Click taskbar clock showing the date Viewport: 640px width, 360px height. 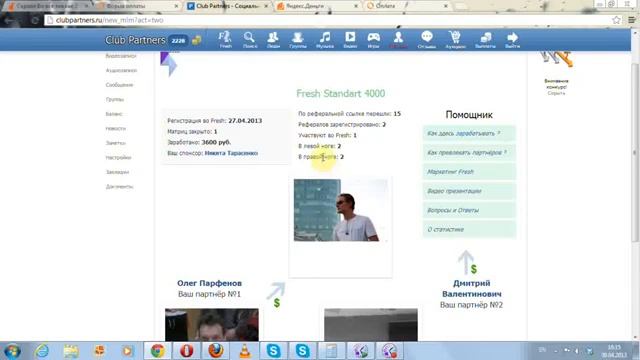point(613,351)
